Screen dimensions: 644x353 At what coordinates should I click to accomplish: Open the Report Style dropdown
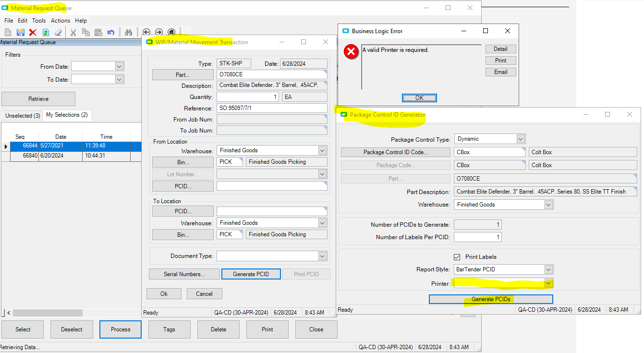pos(549,269)
